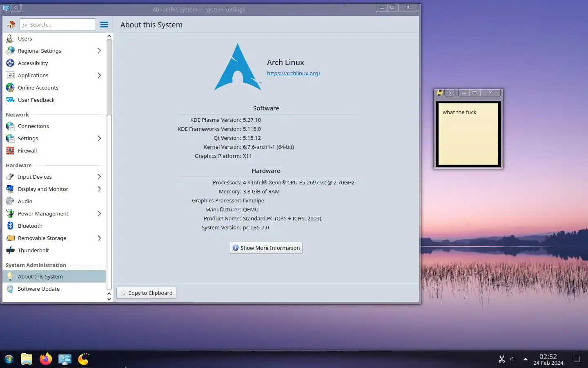Image resolution: width=588 pixels, height=368 pixels.
Task: Open Display and Monitor icon
Action: tap(10, 189)
